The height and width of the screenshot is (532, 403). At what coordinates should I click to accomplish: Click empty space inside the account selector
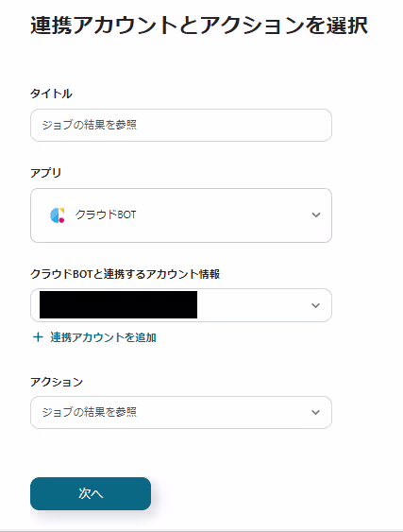coord(253,305)
